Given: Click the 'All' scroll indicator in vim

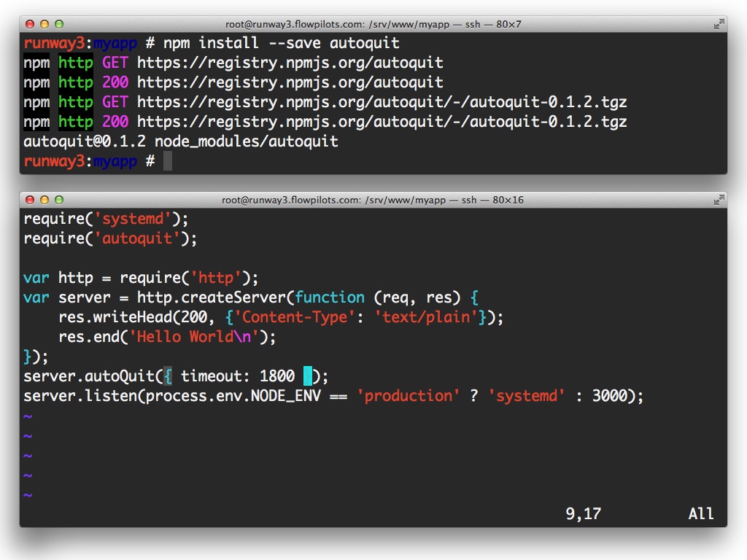Looking at the screenshot, I should tap(701, 514).
